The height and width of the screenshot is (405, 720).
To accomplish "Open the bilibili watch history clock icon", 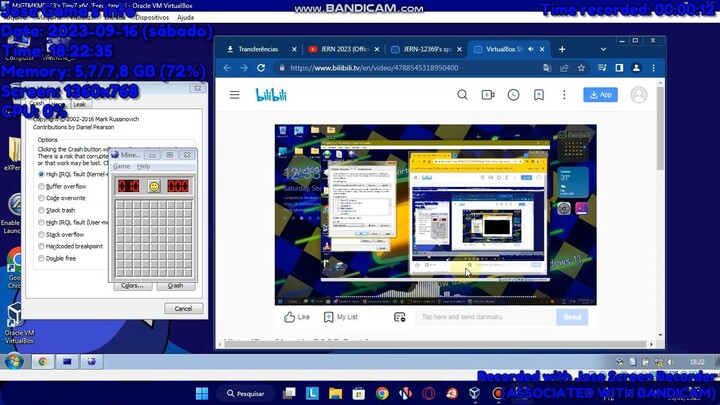I will coord(513,95).
